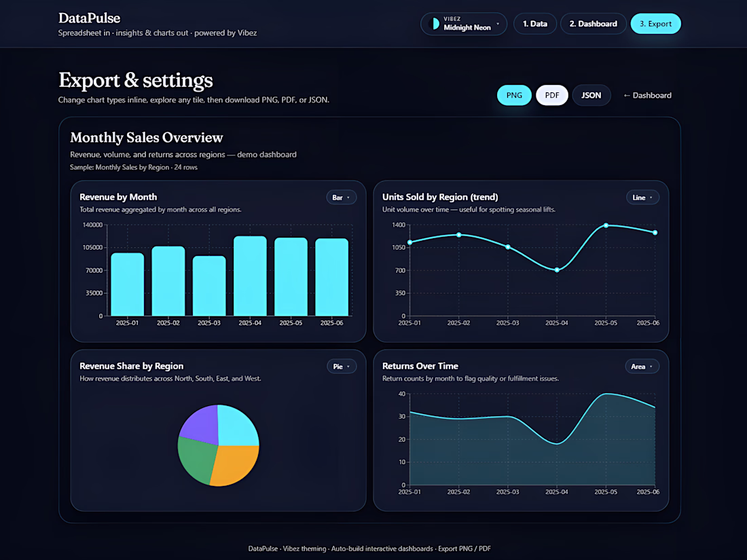The image size is (747, 560).
Task: Click the 2025-05 peak point on Units Sold line
Action: coord(606,226)
